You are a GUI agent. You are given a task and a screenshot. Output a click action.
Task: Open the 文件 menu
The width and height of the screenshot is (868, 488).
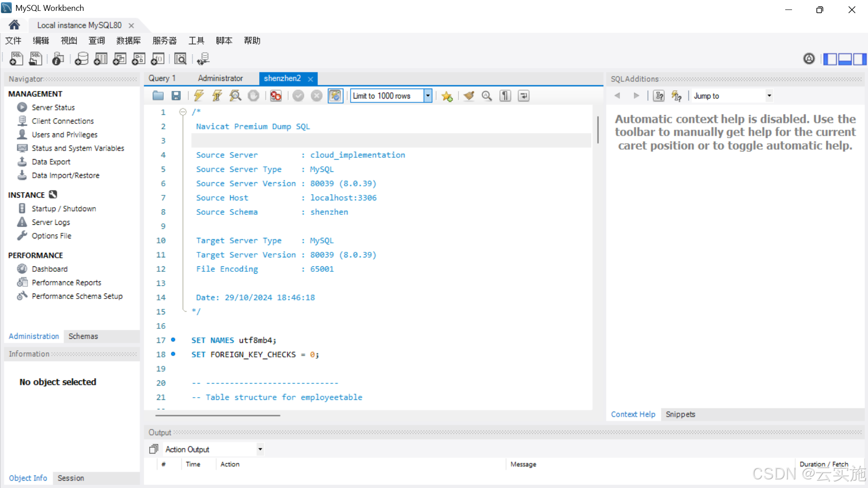click(13, 41)
